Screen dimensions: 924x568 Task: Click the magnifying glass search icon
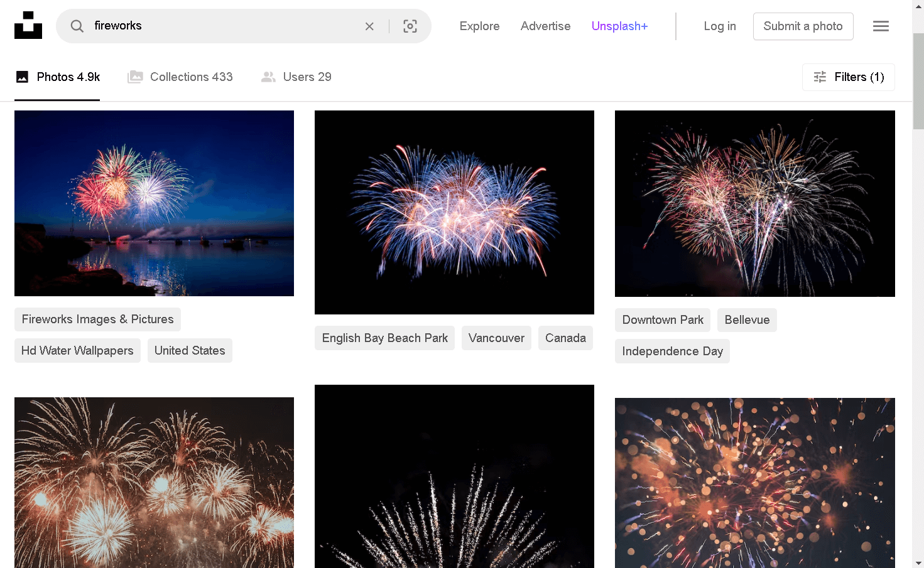coord(76,26)
